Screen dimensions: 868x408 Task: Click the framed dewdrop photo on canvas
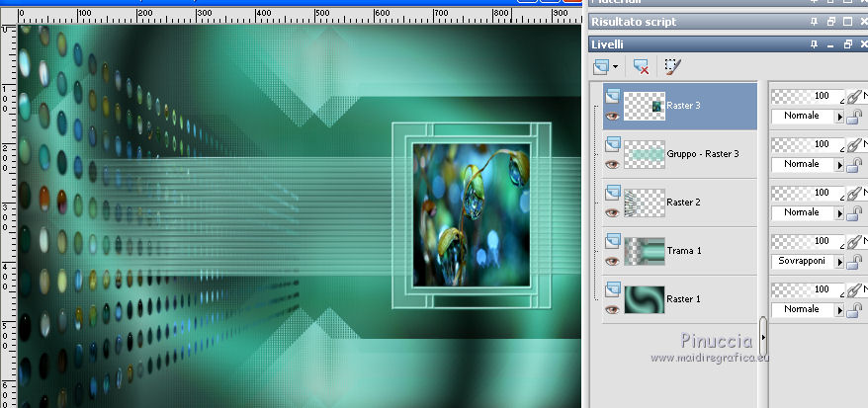coord(472,215)
